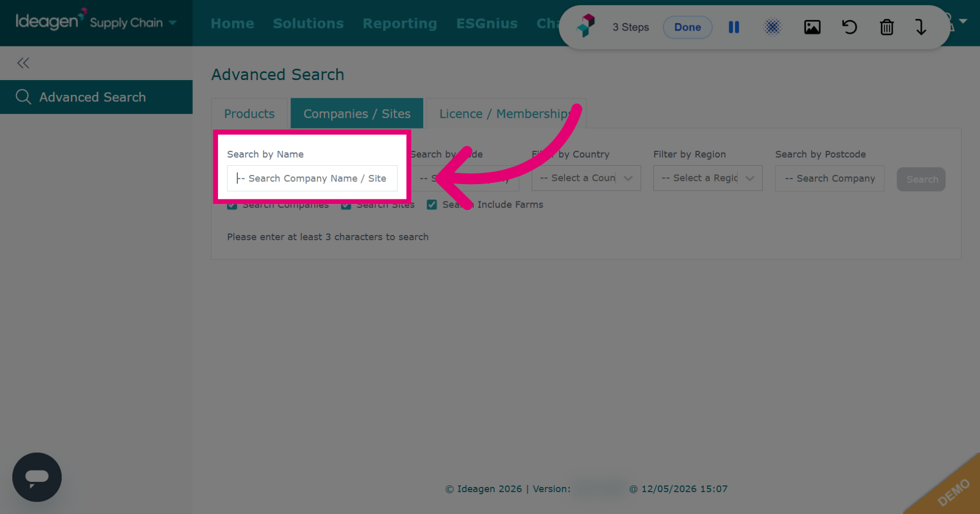
Task: Open the ESGnius menu
Action: click(487, 23)
